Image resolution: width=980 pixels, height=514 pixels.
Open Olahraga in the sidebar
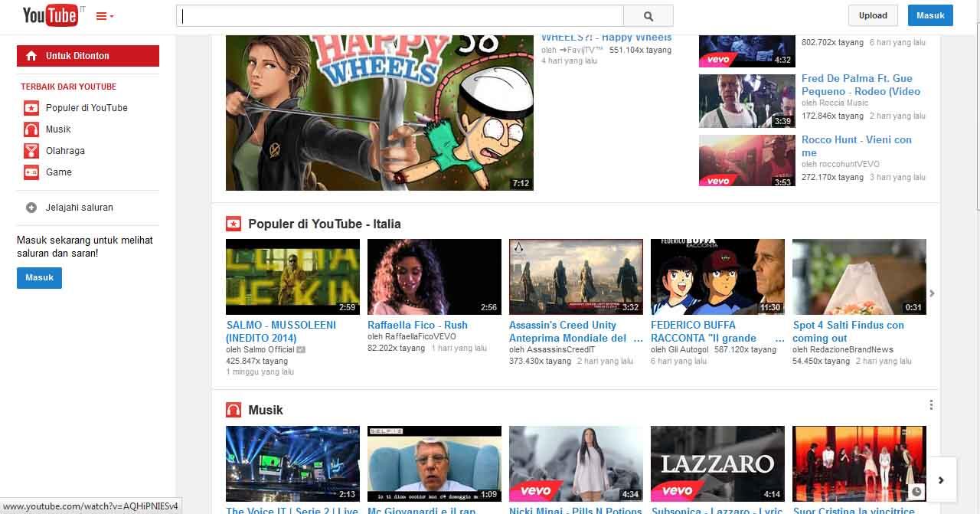click(65, 151)
